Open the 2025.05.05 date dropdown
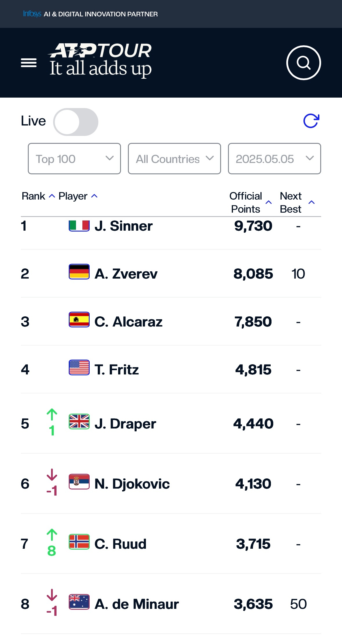Viewport: 342px width, 644px height. pos(274,159)
